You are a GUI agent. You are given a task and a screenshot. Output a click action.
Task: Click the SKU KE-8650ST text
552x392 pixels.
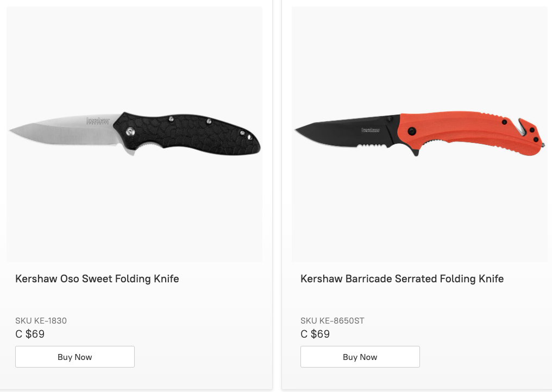pyautogui.click(x=333, y=321)
